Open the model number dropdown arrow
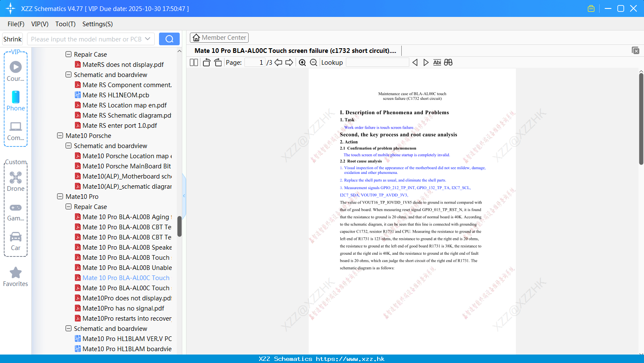Image resolution: width=644 pixels, height=363 pixels. coord(148,39)
